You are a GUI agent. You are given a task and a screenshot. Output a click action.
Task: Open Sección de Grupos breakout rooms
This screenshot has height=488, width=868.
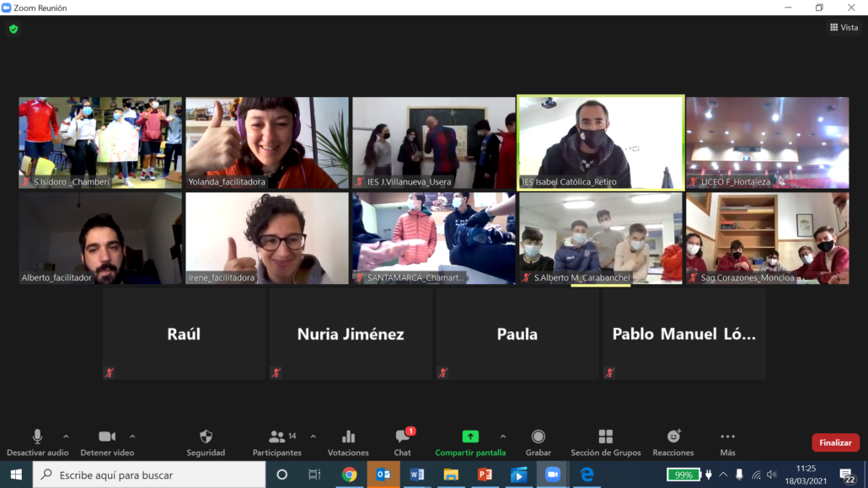(x=605, y=437)
